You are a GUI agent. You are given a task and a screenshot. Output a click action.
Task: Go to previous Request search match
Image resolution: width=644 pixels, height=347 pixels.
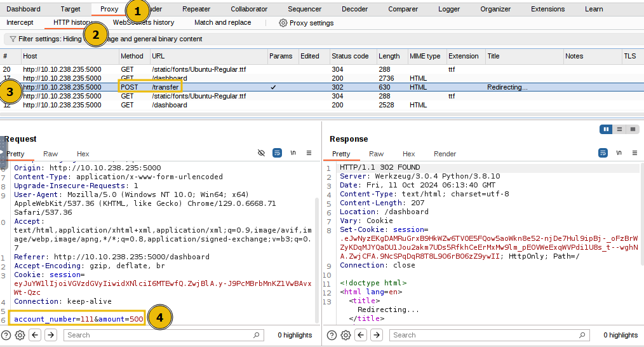(x=35, y=335)
